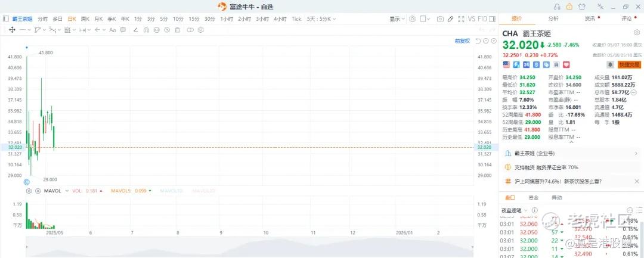Image resolution: width=644 pixels, height=258 pixels.
Task: Select the crosshair move cursor tool
Action: point(12,30)
